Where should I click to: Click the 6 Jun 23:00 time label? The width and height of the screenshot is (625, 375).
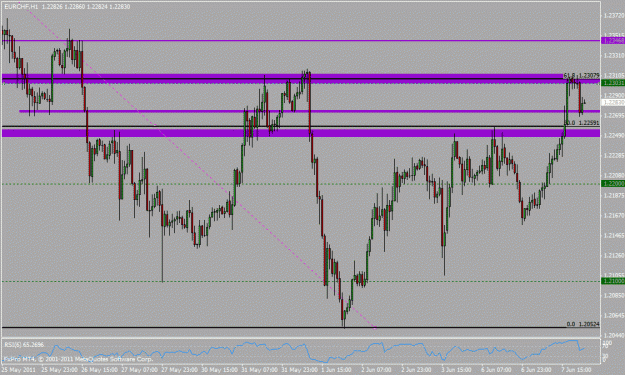[536, 369]
